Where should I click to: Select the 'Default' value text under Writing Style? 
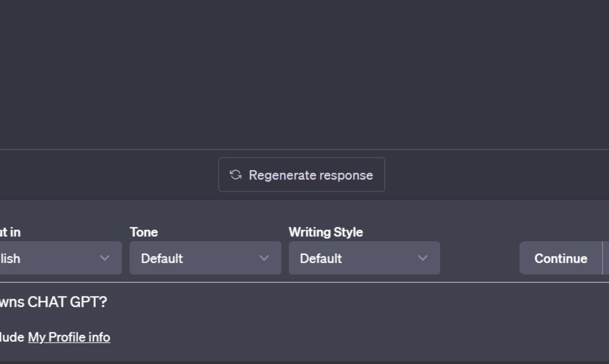click(321, 258)
